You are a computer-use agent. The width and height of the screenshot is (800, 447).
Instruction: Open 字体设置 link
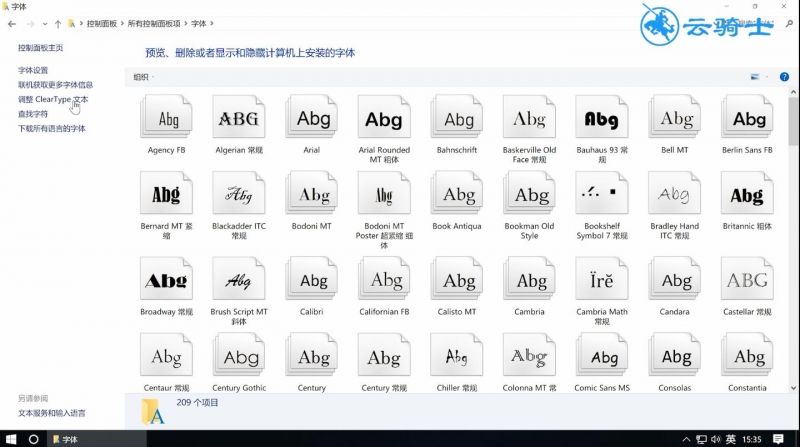(x=33, y=70)
